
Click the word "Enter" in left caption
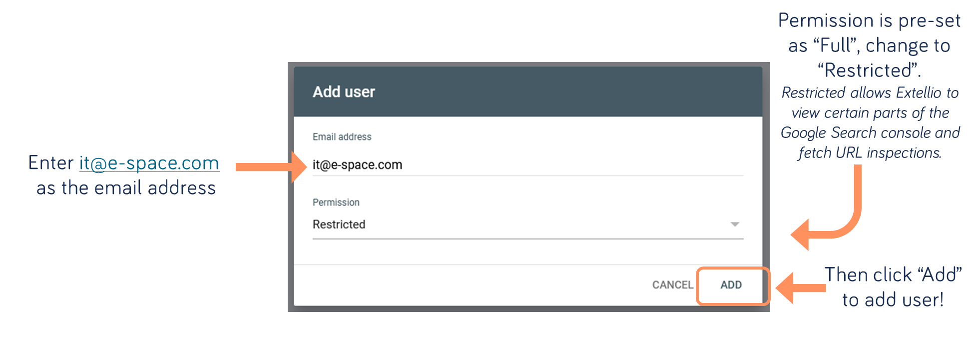tap(51, 163)
